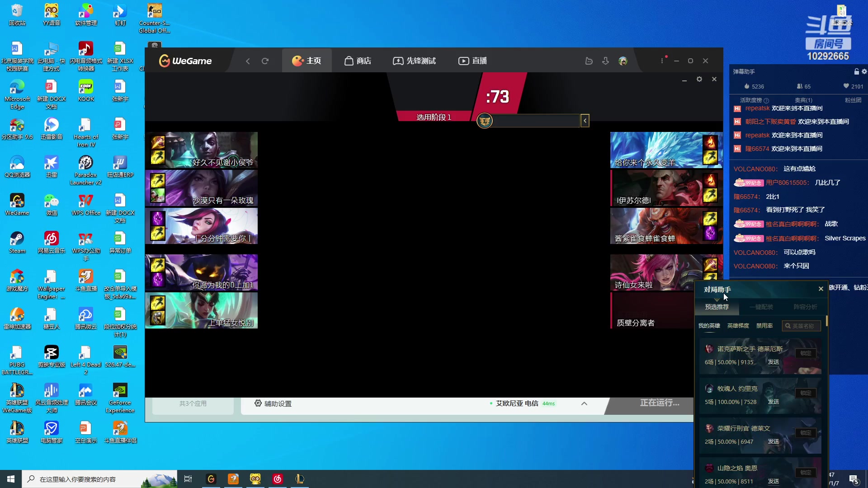Switch to the 一键配装 tab
This screenshot has height=488, width=868.
[x=761, y=307]
